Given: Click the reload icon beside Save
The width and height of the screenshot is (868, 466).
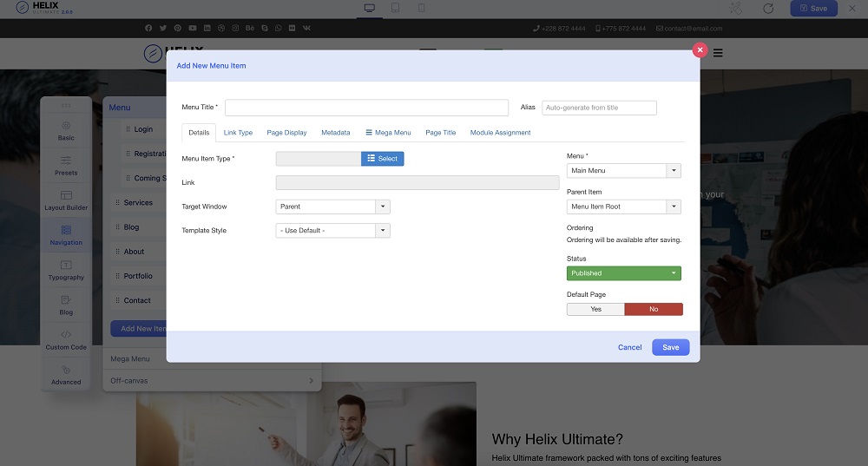Looking at the screenshot, I should (768, 8).
